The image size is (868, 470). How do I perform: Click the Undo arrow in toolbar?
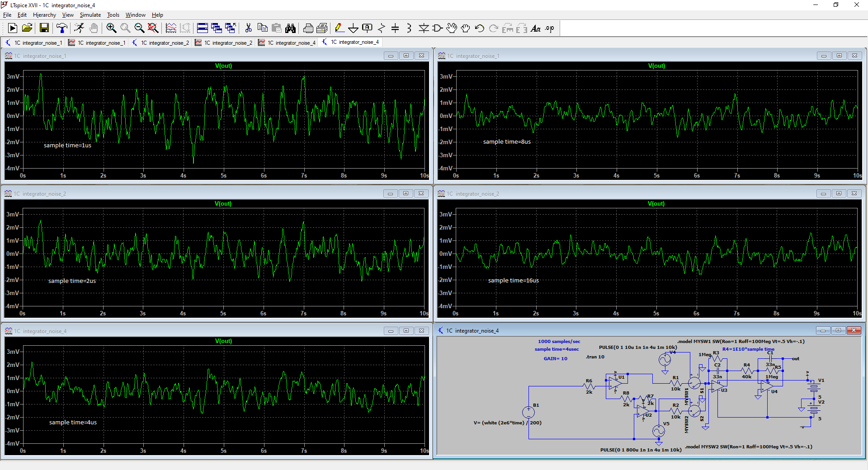click(479, 28)
